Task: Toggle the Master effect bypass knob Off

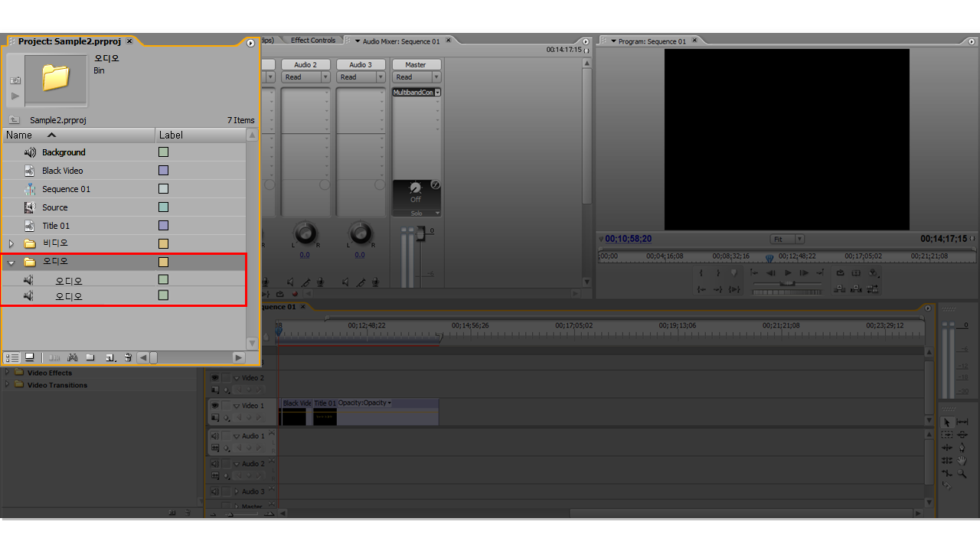Action: [x=415, y=187]
